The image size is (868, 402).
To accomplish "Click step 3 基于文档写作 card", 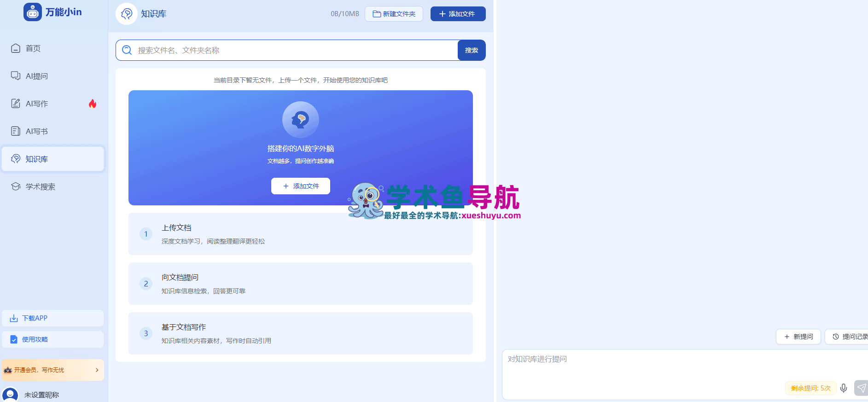I will pos(301,333).
